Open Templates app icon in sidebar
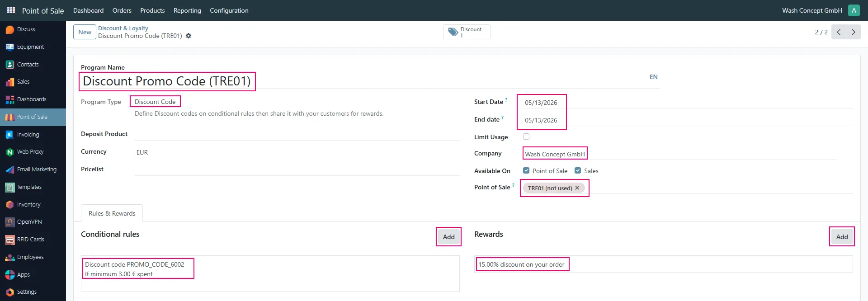Viewport: 868px width, 301px height. (x=9, y=187)
